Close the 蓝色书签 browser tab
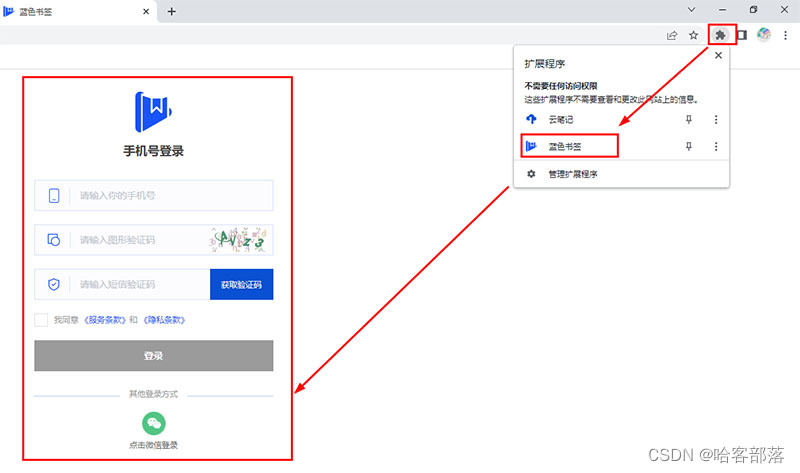The width and height of the screenshot is (800, 473). [146, 11]
